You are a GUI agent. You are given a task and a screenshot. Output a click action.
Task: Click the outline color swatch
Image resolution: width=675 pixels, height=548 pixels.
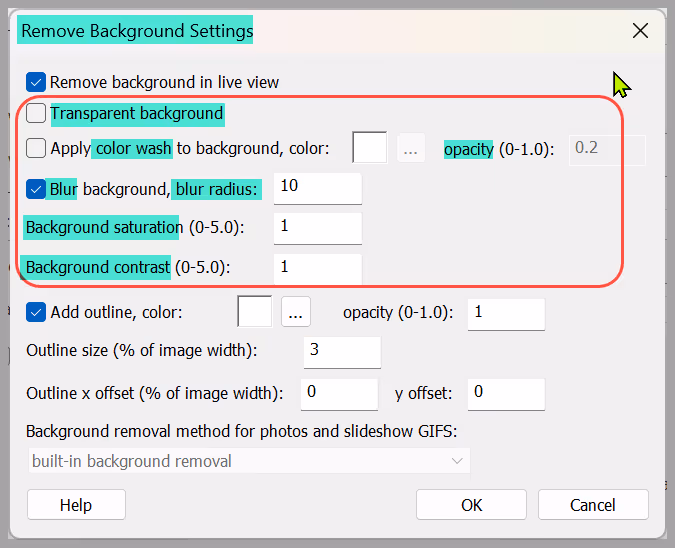coord(254,311)
